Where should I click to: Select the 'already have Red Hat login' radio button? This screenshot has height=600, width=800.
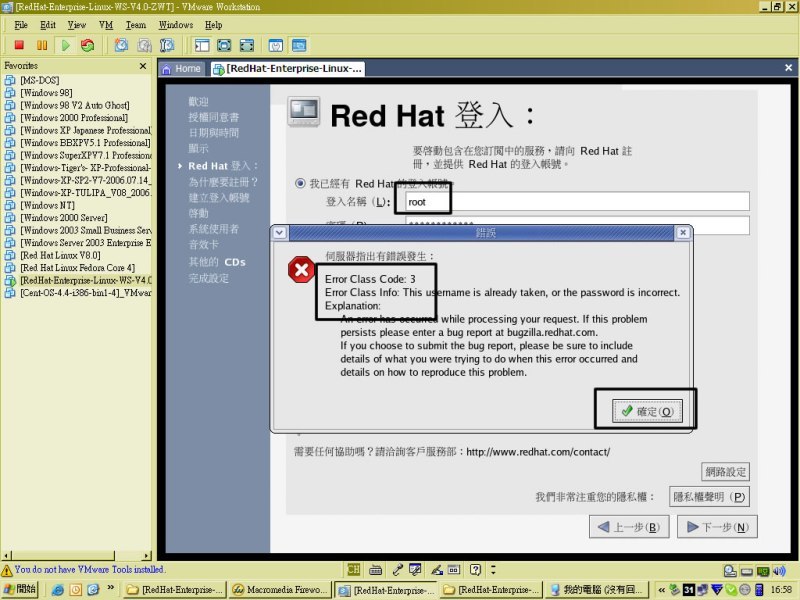point(300,183)
